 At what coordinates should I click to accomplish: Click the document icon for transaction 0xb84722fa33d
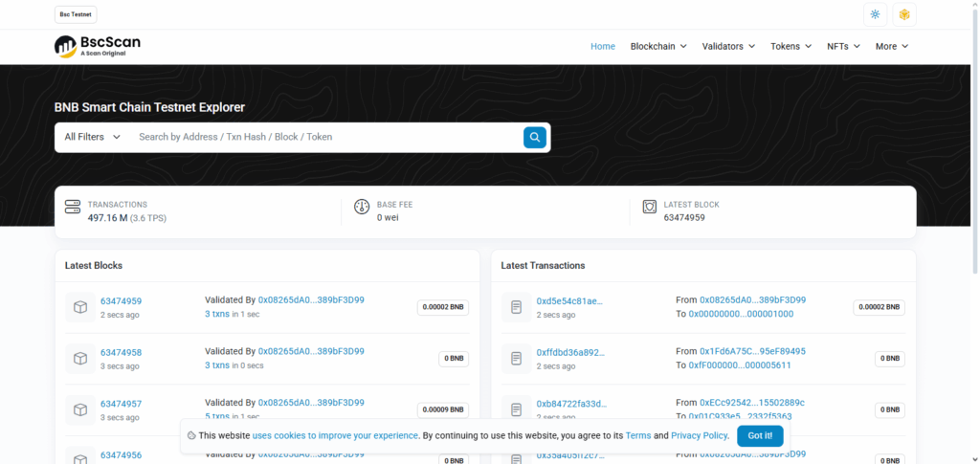point(517,409)
